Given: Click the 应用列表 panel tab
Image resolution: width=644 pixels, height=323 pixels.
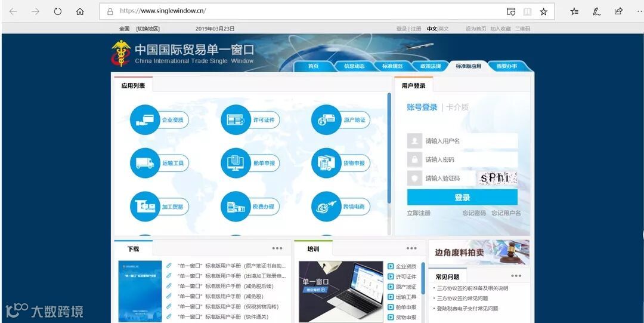Looking at the screenshot, I should point(133,85).
